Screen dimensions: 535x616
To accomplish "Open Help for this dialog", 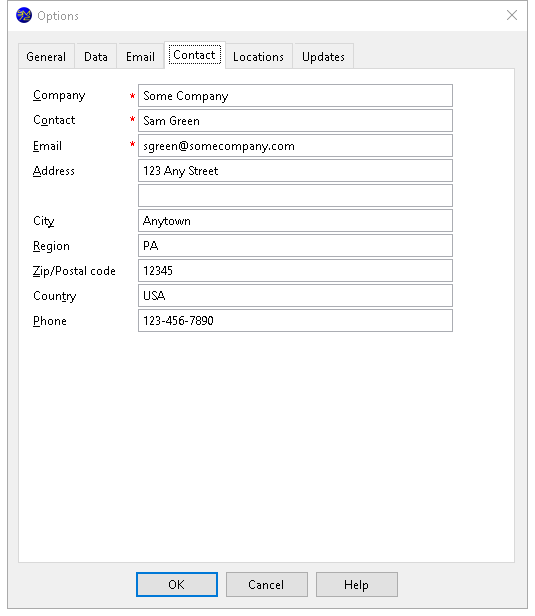I will click(357, 585).
